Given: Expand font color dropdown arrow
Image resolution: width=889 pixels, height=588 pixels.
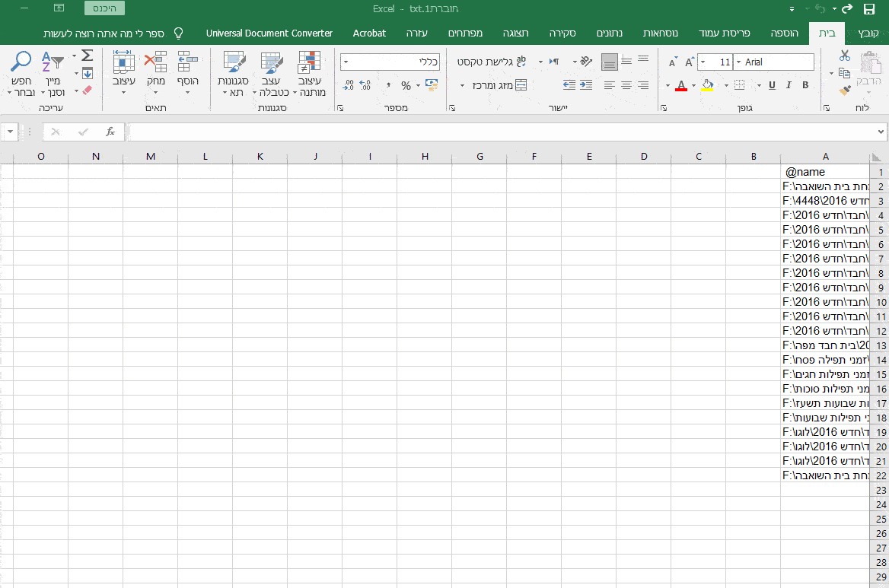Looking at the screenshot, I should coord(668,85).
